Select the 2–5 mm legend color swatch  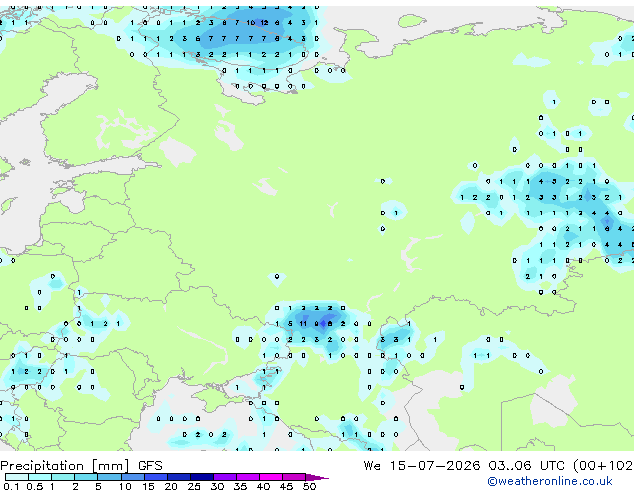click(x=86, y=477)
